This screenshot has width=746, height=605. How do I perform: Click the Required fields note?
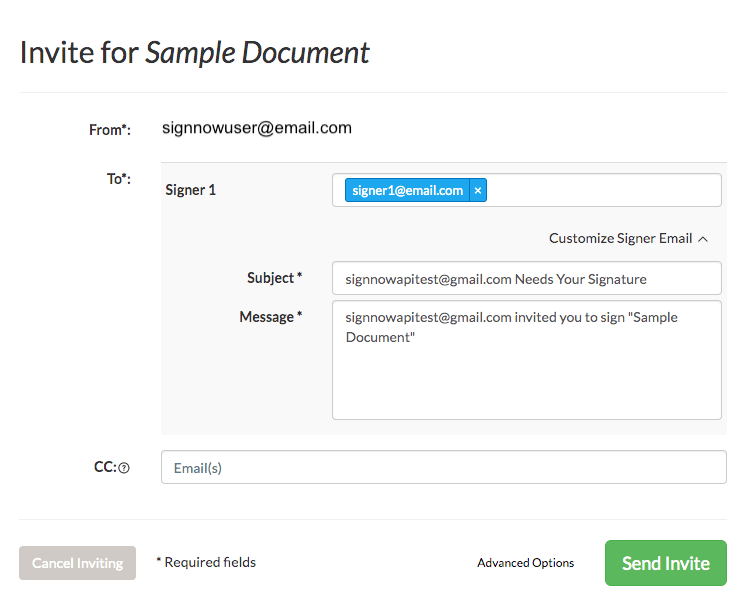pos(206,563)
